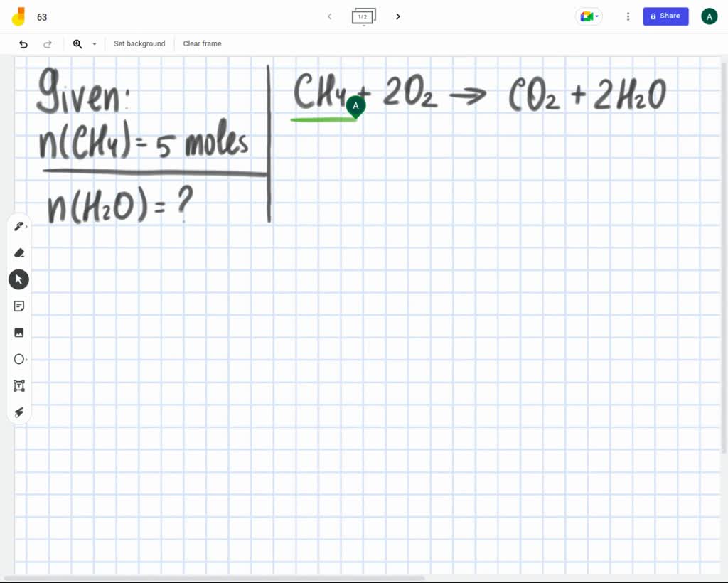Open the Sticky note tool
The width and height of the screenshot is (728, 583).
point(18,306)
